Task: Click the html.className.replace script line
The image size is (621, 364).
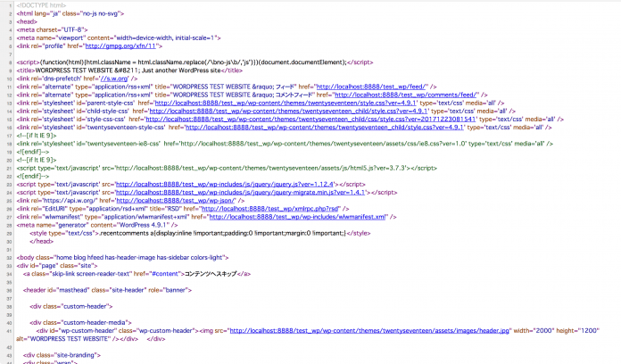Action: click(x=195, y=62)
